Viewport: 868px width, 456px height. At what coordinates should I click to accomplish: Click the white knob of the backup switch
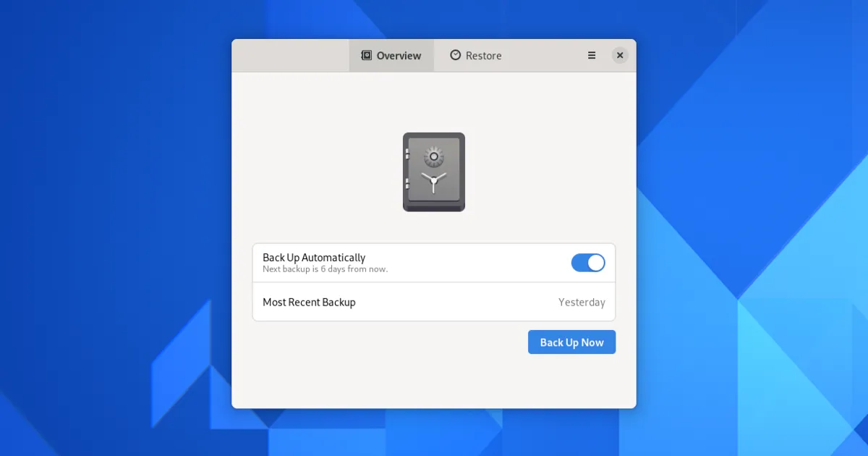pos(596,263)
